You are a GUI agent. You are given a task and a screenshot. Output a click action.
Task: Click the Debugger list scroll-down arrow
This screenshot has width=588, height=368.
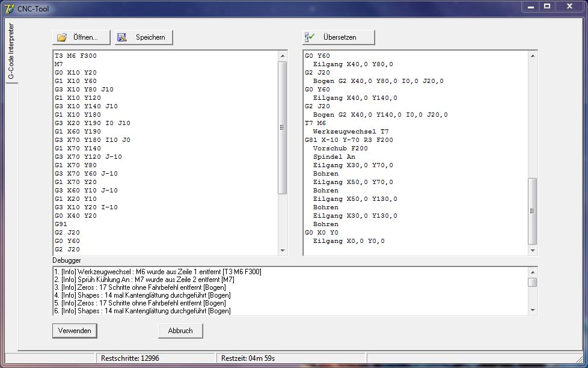(x=532, y=309)
